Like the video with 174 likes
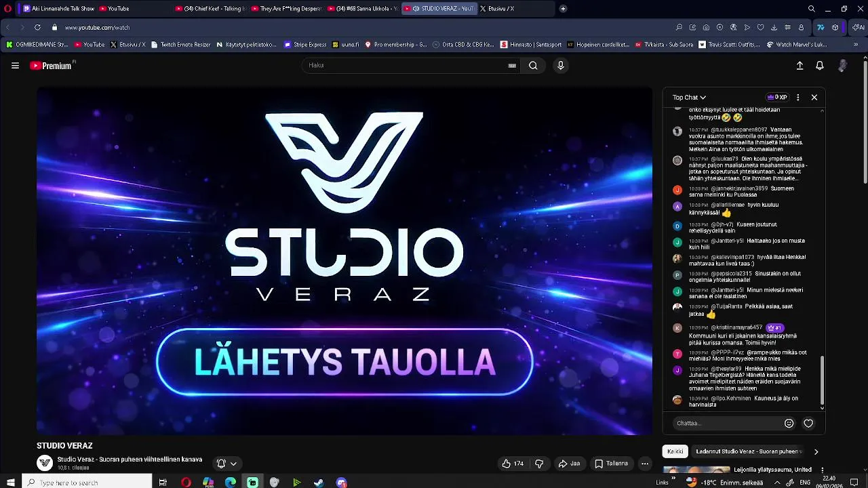 tap(513, 464)
